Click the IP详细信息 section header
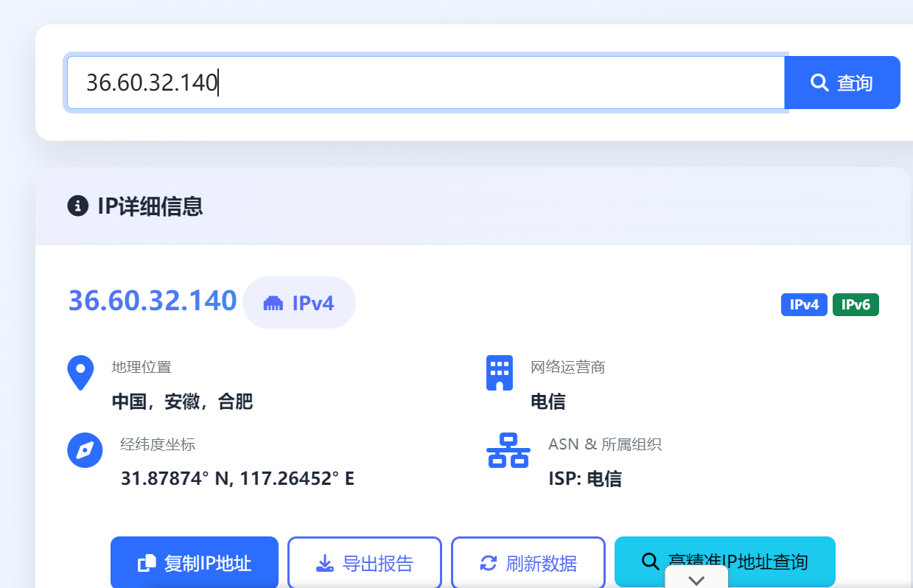The height and width of the screenshot is (588, 913). pyautogui.click(x=152, y=206)
